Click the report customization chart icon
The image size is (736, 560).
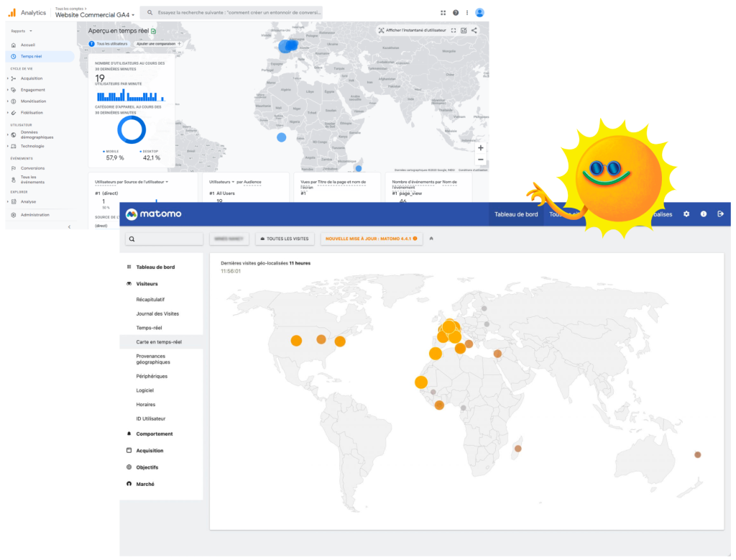pos(464,30)
